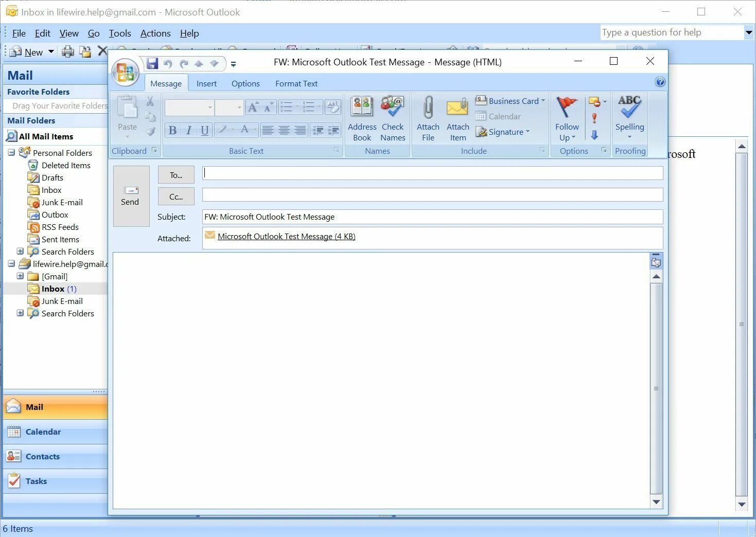
Task: Click Attach Item envelope icon
Action: coord(458,119)
